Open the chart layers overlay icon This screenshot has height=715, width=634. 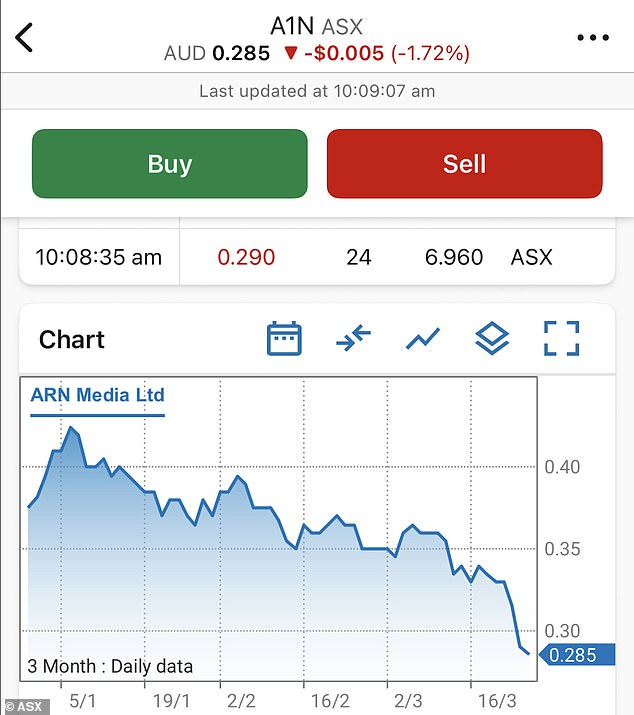[492, 339]
